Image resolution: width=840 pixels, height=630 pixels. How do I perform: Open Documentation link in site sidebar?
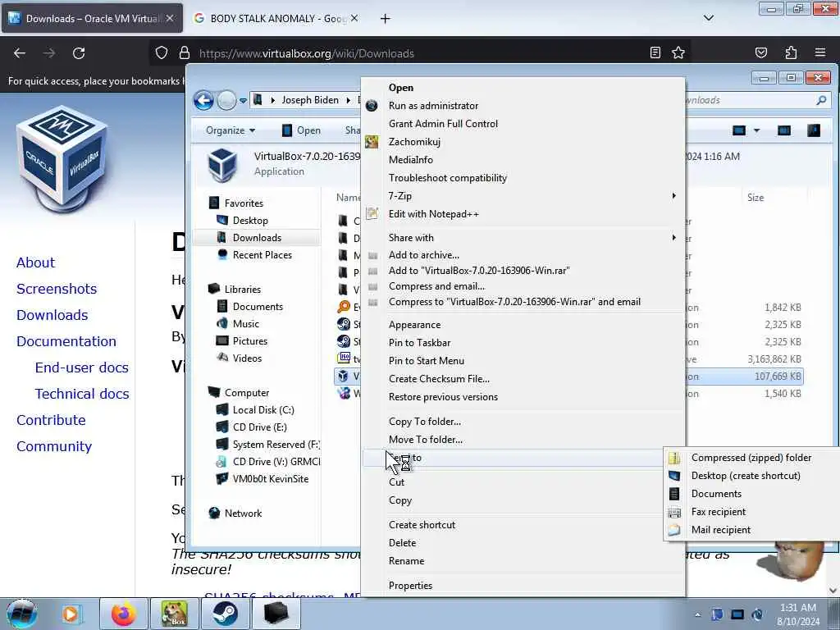[x=66, y=341]
